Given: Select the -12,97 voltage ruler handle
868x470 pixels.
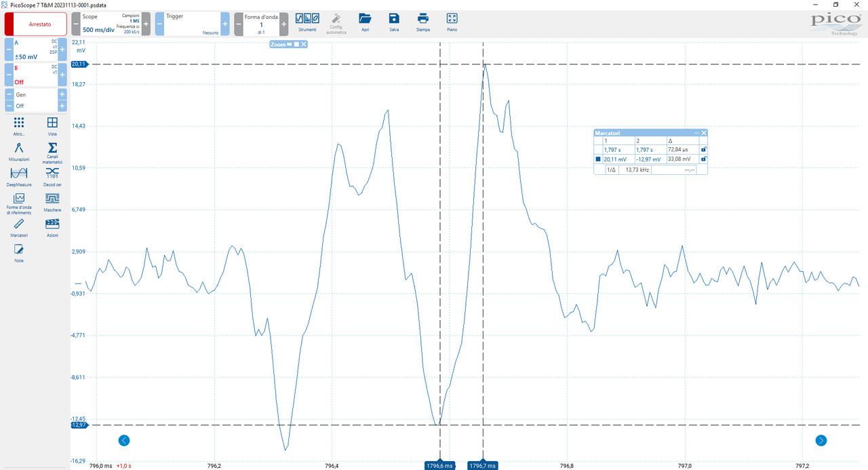Looking at the screenshot, I should tap(79, 425).
